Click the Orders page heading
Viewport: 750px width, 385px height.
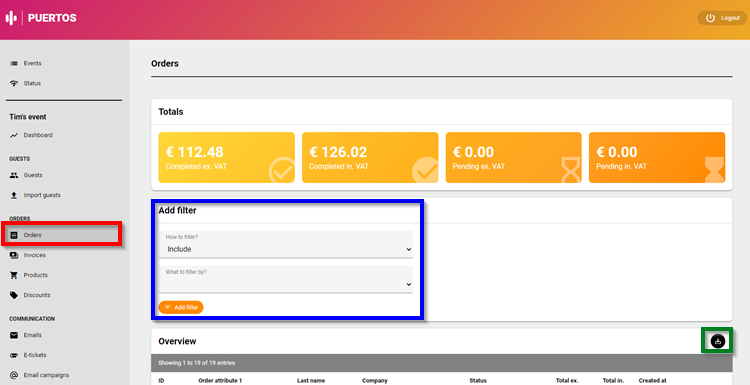coord(165,64)
